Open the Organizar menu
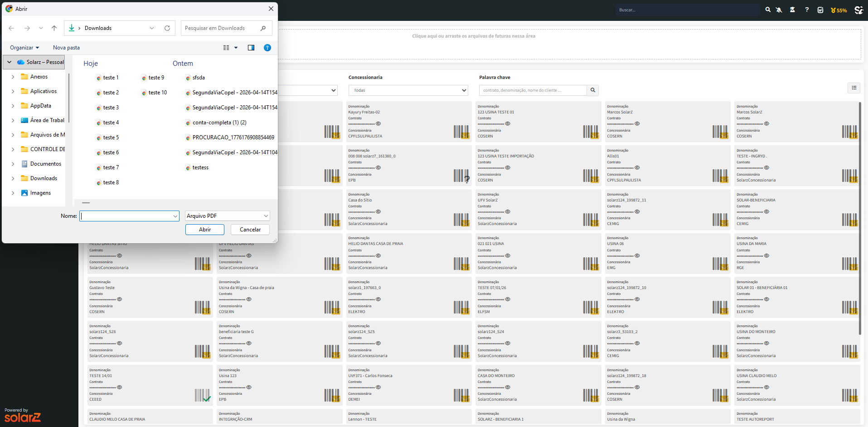The width and height of the screenshot is (868, 427). click(24, 48)
